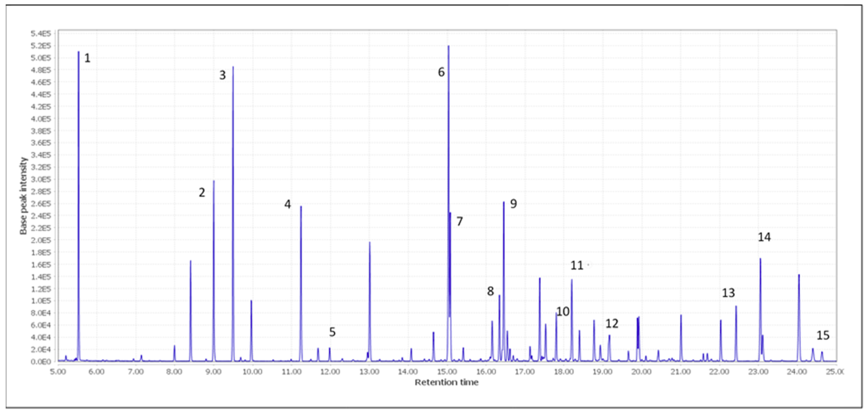Click peak label 3 near 9.50 minutes
Viewport: 868px width, 413px height.
(x=222, y=75)
